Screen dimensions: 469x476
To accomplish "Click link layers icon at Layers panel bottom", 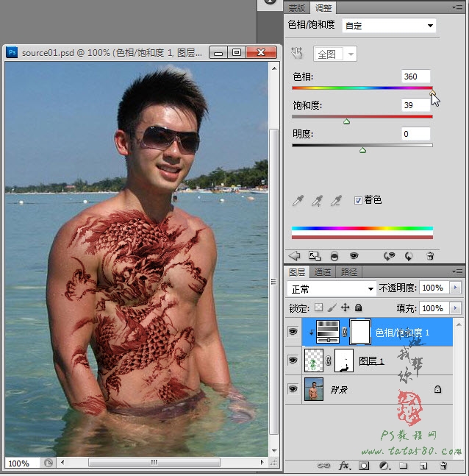I will pos(323,465).
